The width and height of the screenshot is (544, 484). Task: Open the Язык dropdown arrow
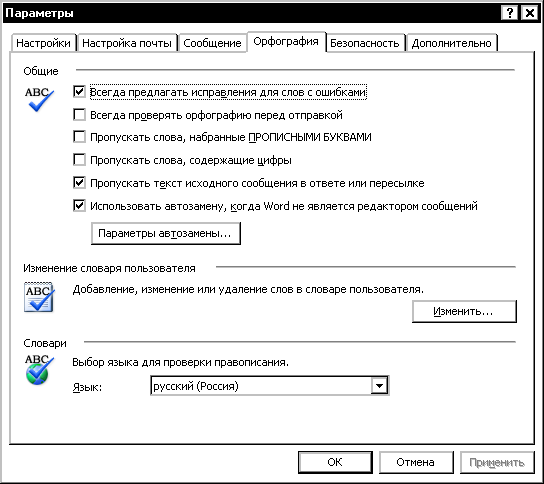[379, 385]
